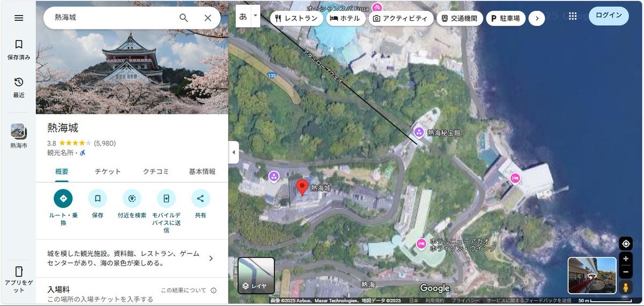Click モバイルデバイスに送信 send icon
Screen dimensions: 644x306
point(166,199)
